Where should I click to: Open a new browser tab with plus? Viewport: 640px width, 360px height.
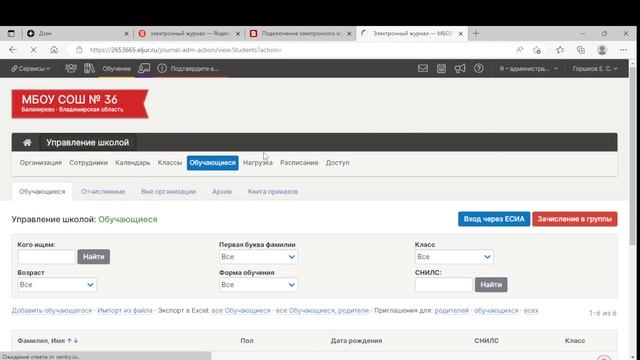(476, 33)
